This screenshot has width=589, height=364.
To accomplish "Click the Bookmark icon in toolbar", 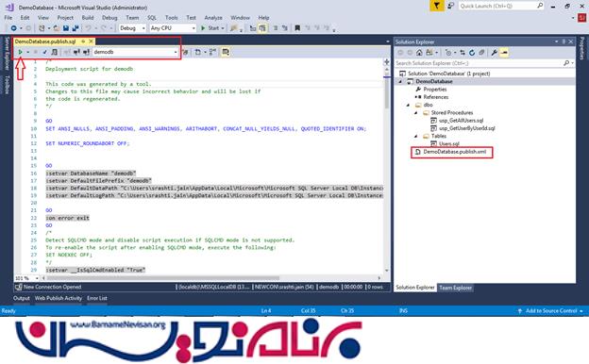I will tap(297, 28).
